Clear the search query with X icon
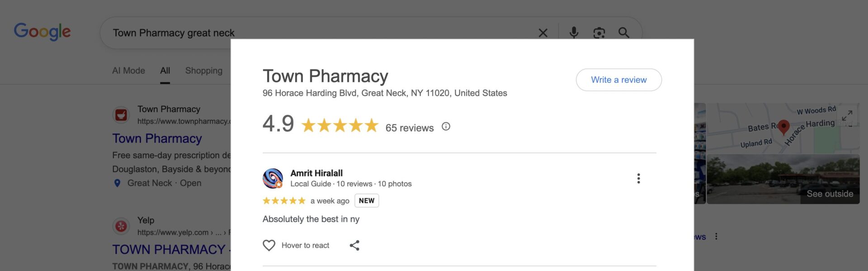 coord(543,33)
